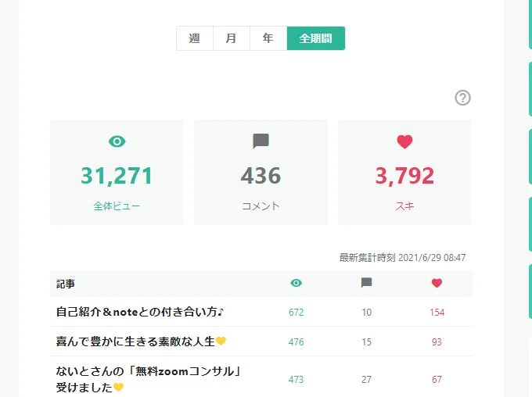Viewport: 532px width, 397px height.
Task: Sort by comments using table header bubble icon
Action: pyautogui.click(x=366, y=283)
